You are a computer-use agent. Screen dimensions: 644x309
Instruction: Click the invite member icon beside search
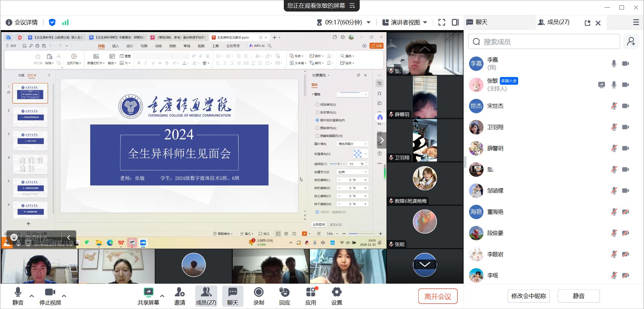point(631,42)
